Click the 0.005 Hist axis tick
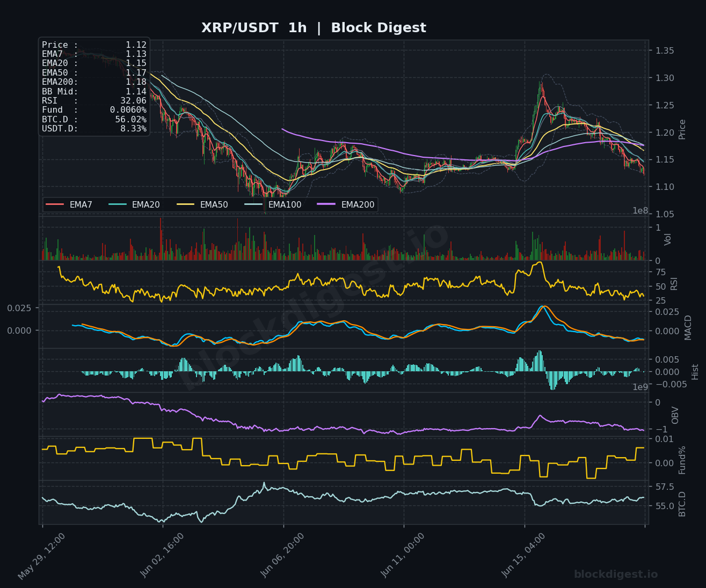 pyautogui.click(x=667, y=359)
